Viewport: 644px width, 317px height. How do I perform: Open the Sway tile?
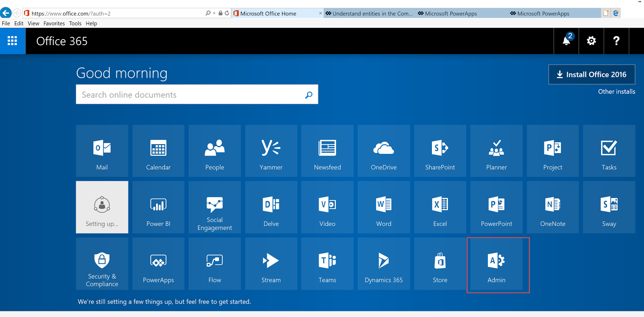pyautogui.click(x=609, y=207)
